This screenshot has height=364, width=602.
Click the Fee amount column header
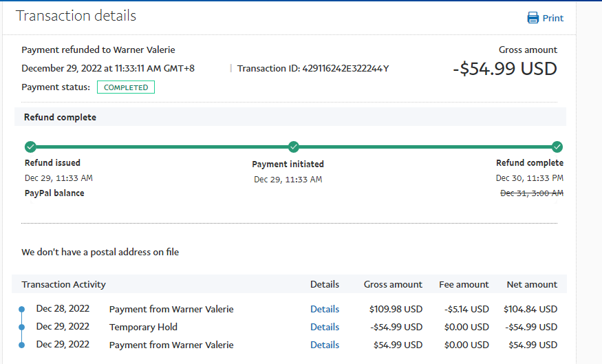click(464, 284)
